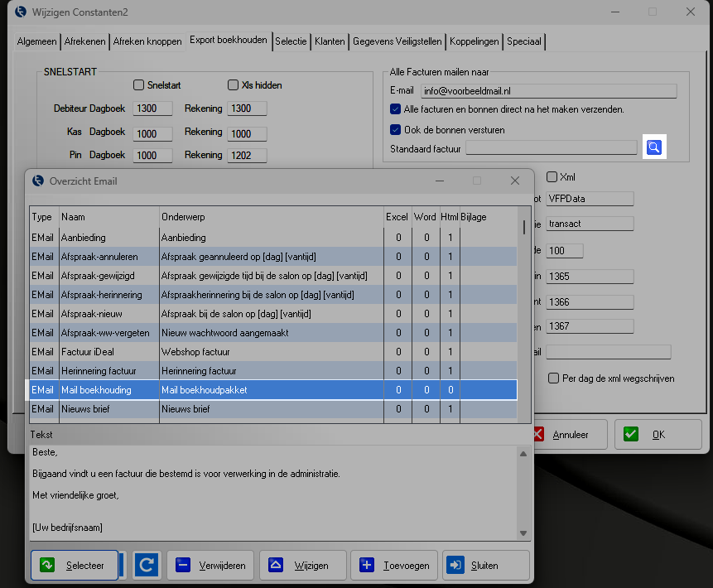Click the refresh icon button in Overzicht Email
Image resolution: width=713 pixels, height=588 pixels.
click(147, 565)
